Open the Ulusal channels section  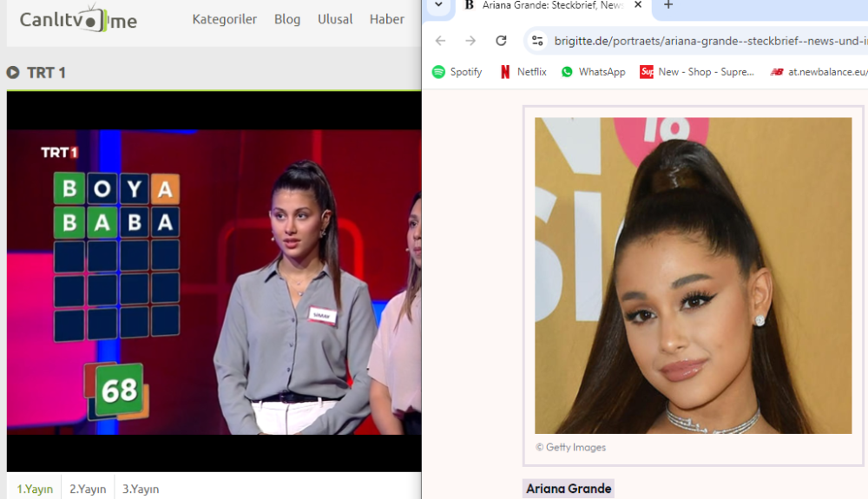335,19
